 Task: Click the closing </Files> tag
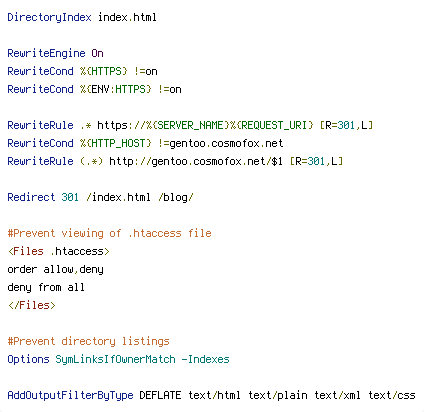[x=32, y=305]
